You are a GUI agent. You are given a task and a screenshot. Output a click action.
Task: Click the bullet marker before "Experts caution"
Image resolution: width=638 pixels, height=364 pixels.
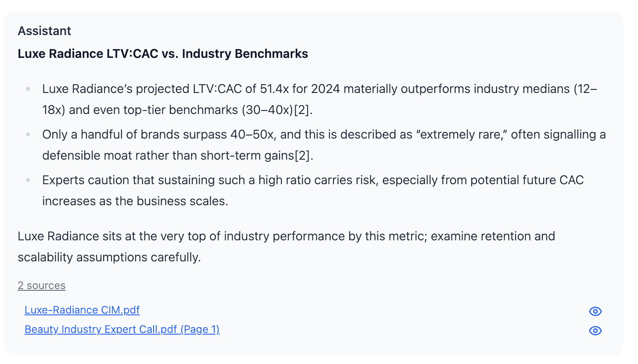click(28, 180)
